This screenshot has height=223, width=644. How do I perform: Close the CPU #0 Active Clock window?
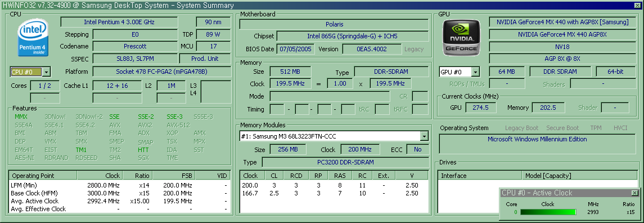[634, 193]
